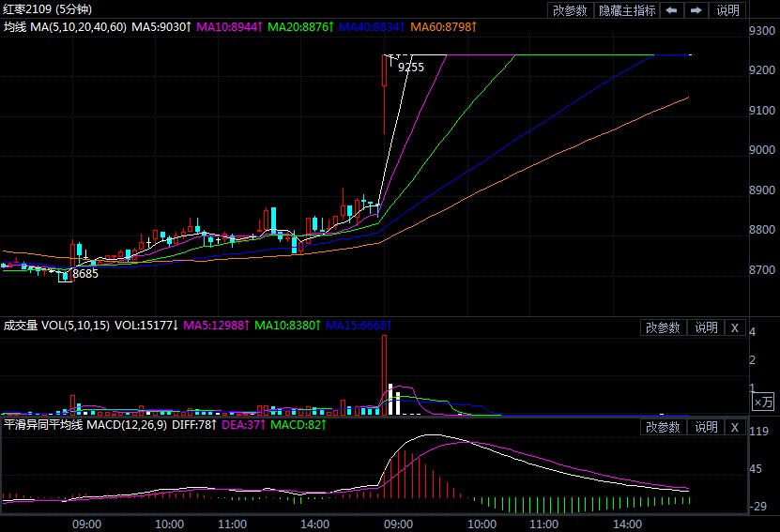Screen dimensions: 780x532
Task: Click the right arrow navigation button
Action: pyautogui.click(x=696, y=10)
